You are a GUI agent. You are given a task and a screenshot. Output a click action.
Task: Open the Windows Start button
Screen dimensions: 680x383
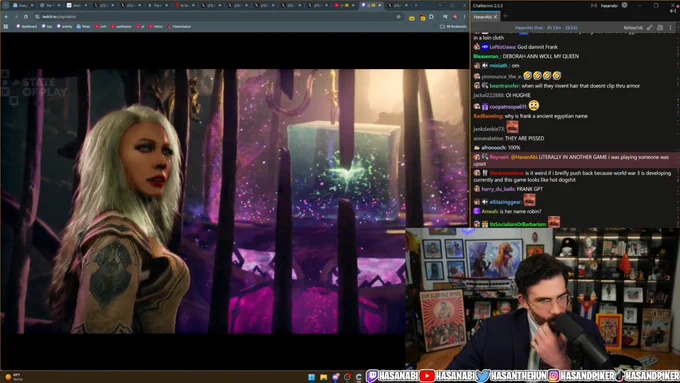coord(311,377)
